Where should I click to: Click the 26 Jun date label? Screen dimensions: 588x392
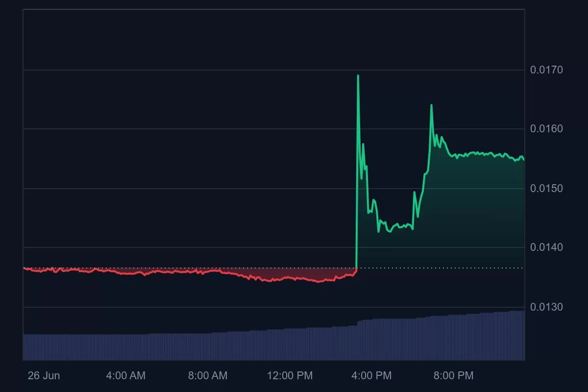click(44, 376)
